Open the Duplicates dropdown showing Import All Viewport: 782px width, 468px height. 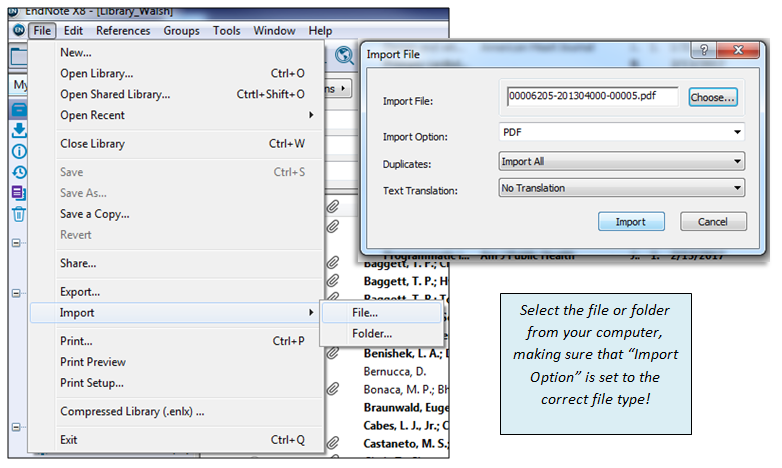click(621, 162)
